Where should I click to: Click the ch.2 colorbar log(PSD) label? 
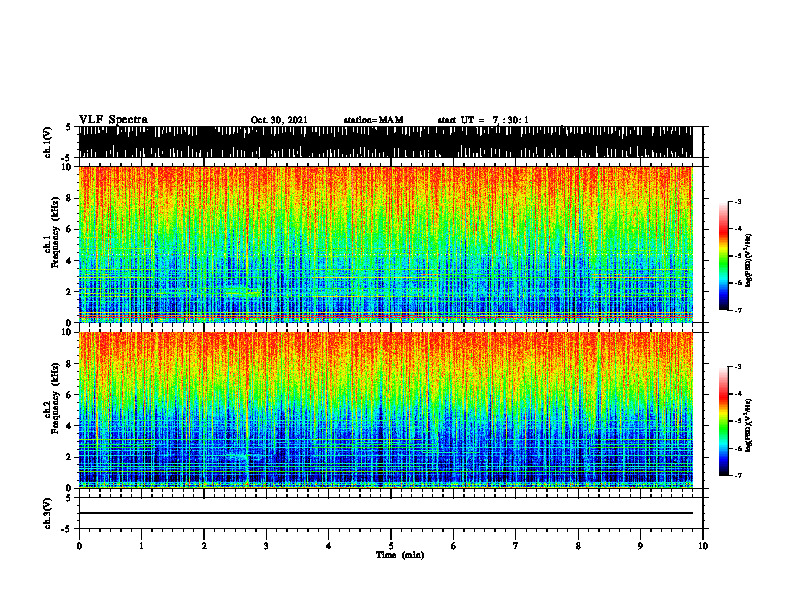coord(749,425)
